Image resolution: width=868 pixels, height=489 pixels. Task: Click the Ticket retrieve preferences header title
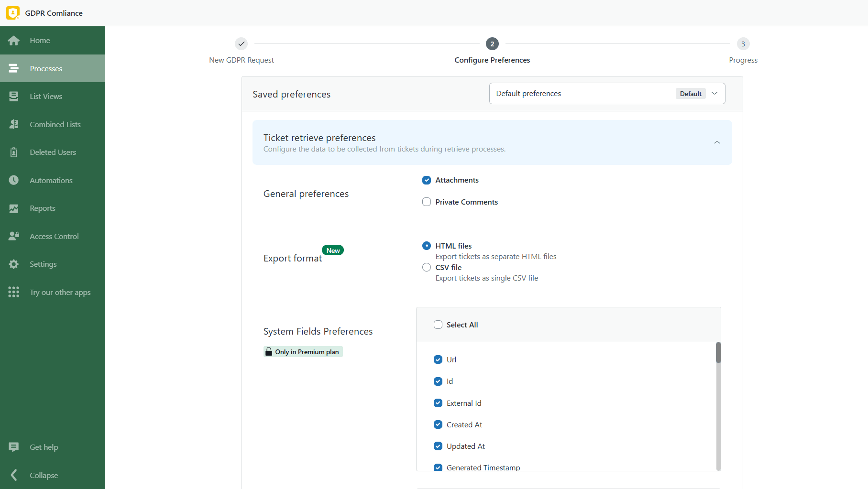coord(319,138)
